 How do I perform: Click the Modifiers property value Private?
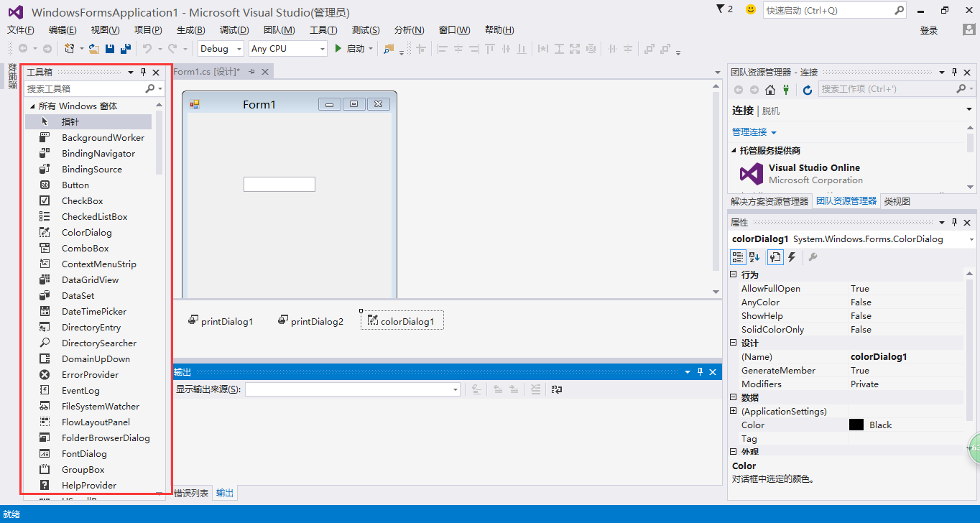click(864, 384)
